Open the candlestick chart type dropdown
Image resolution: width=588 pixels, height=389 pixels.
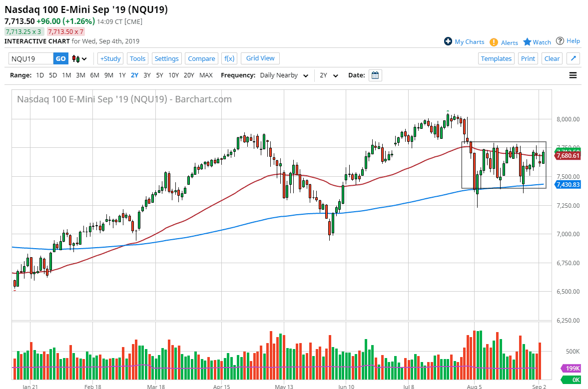tap(79, 58)
